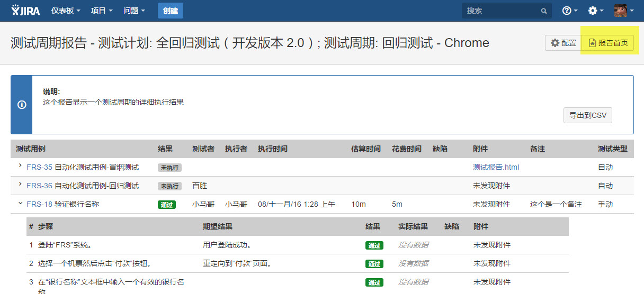Image resolution: width=644 pixels, height=294 pixels.
Task: Open the FRS-18 issue link
Action: [39, 204]
